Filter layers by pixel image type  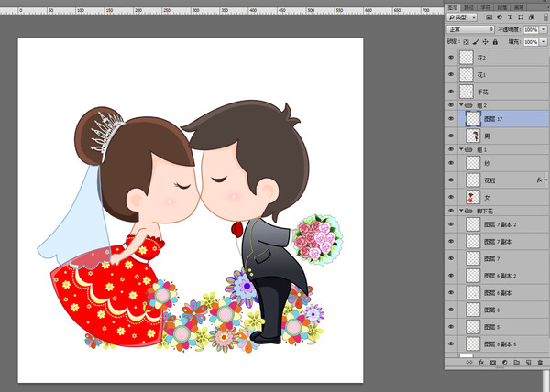coord(489,17)
